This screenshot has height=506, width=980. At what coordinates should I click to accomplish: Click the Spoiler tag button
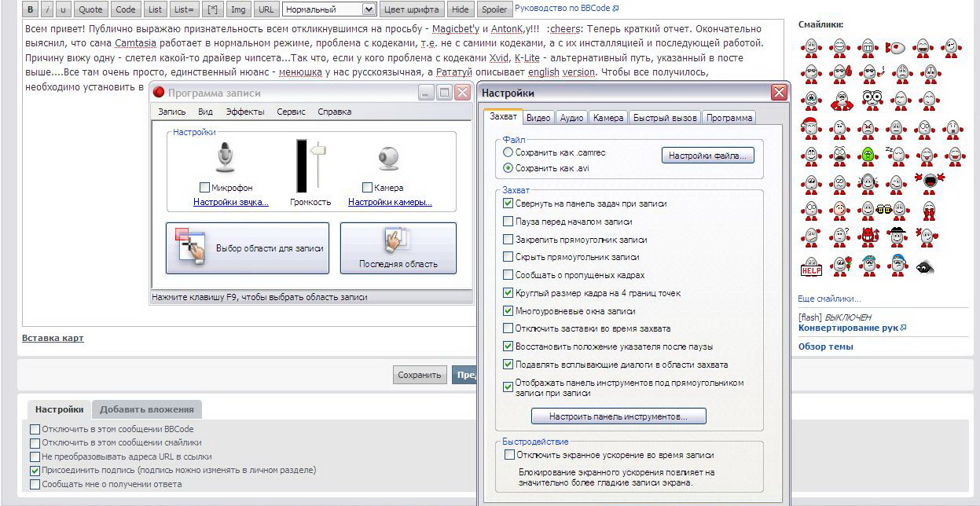pyautogui.click(x=494, y=9)
